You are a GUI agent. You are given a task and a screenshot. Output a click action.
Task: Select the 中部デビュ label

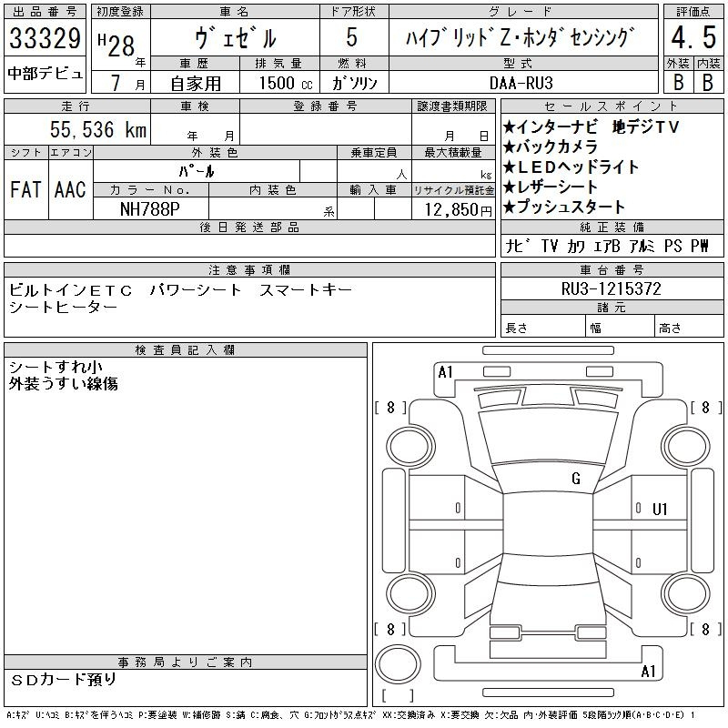[x=45, y=74]
